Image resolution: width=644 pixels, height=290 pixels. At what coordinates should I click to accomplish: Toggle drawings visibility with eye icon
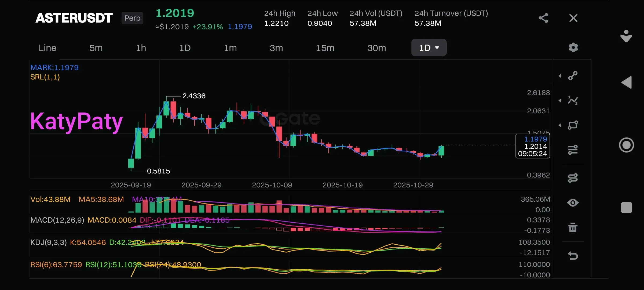point(573,202)
